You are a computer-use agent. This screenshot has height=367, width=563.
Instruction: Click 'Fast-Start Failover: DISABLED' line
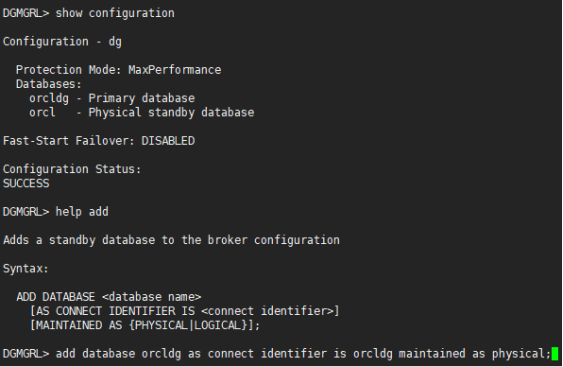click(x=99, y=141)
